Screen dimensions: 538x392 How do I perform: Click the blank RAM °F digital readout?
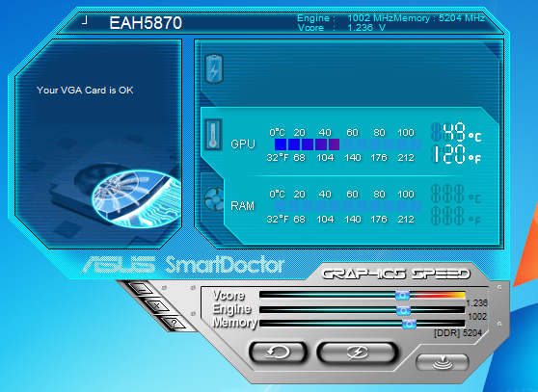pos(456,216)
